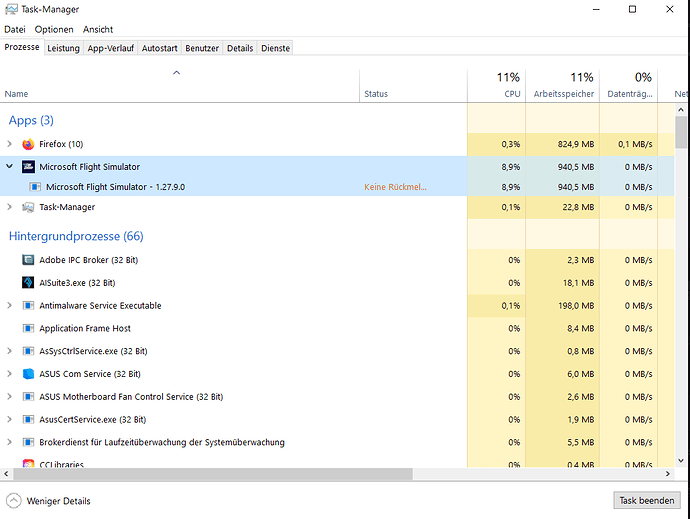Click Antimalware 198,0 MB memory cell
This screenshot has height=519, width=690.
click(562, 306)
